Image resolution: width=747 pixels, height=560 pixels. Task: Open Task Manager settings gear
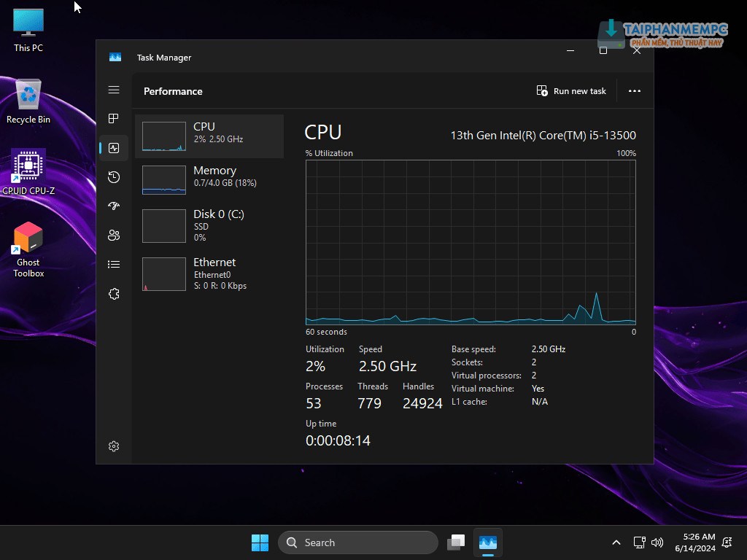pyautogui.click(x=114, y=446)
